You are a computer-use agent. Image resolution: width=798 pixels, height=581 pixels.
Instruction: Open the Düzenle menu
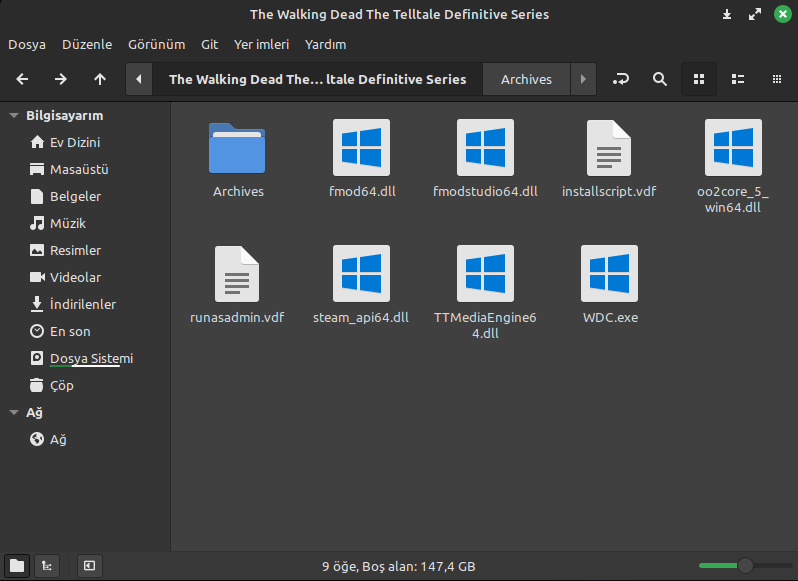87,44
